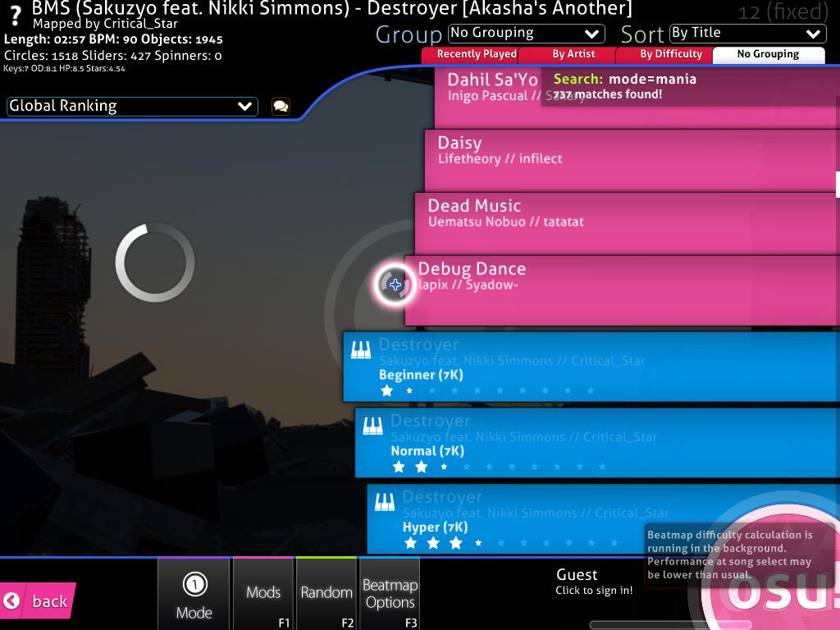Click the search text mode=mania
This screenshot has width=840, height=630.
pos(652,80)
